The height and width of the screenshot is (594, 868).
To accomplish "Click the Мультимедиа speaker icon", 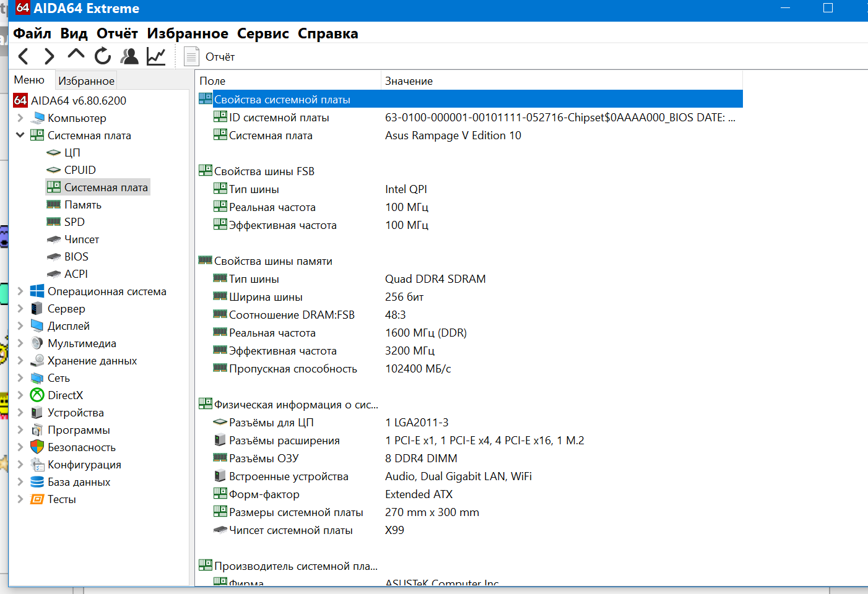I will coord(37,343).
